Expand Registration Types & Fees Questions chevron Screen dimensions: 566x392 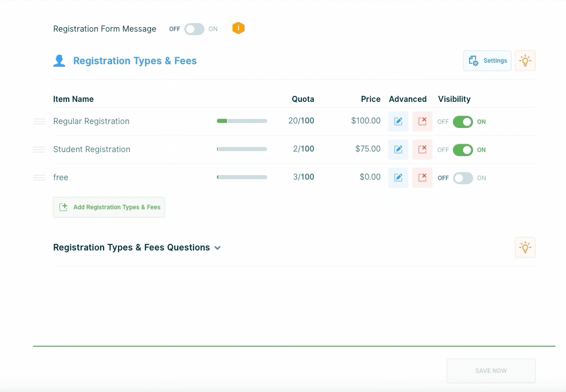click(x=217, y=248)
